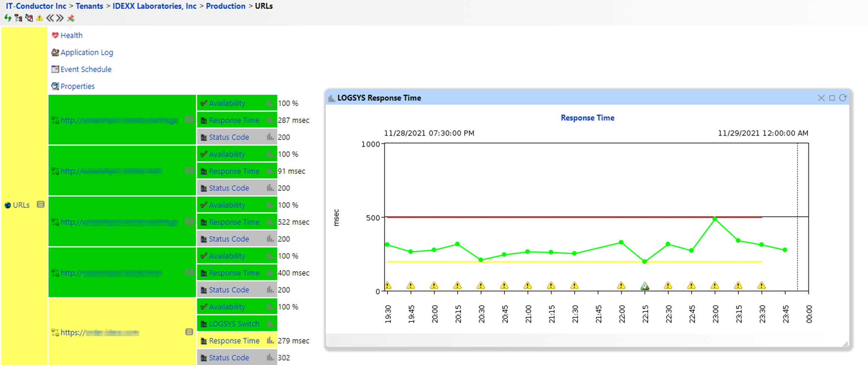
Task: Select the last data point at 23:45
Action: pyautogui.click(x=785, y=250)
